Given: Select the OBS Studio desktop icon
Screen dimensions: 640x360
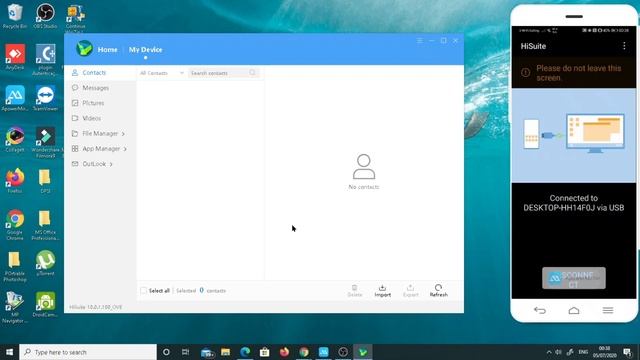Looking at the screenshot, I should tap(45, 16).
